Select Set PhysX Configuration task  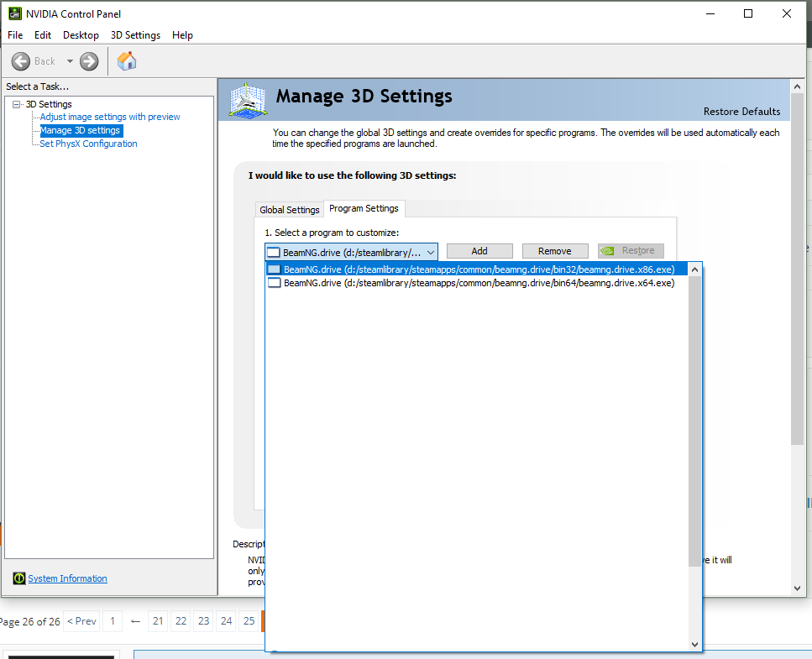click(x=88, y=144)
